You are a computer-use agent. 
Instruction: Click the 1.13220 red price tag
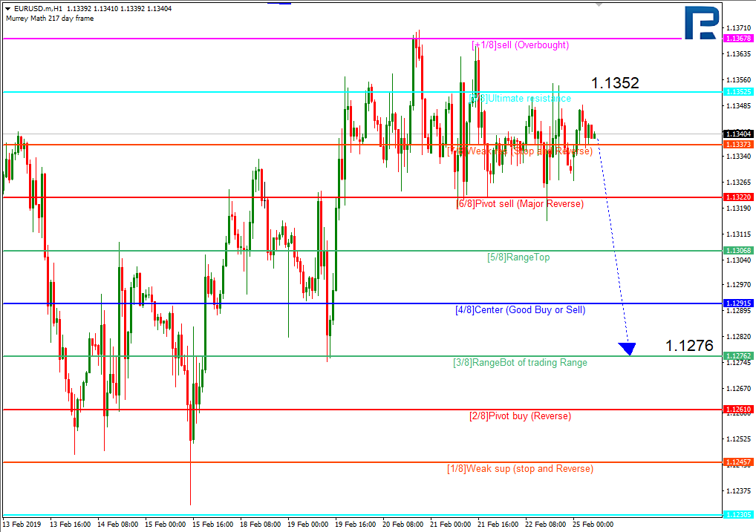pos(739,197)
